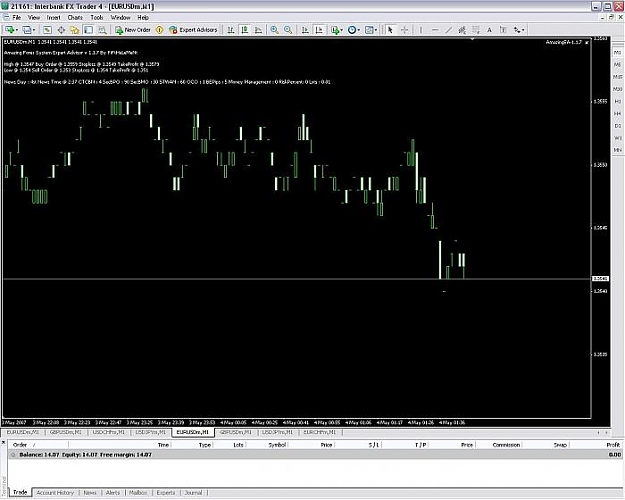Open the Strategy Tester icon
625x500 pixels.
(x=102, y=30)
